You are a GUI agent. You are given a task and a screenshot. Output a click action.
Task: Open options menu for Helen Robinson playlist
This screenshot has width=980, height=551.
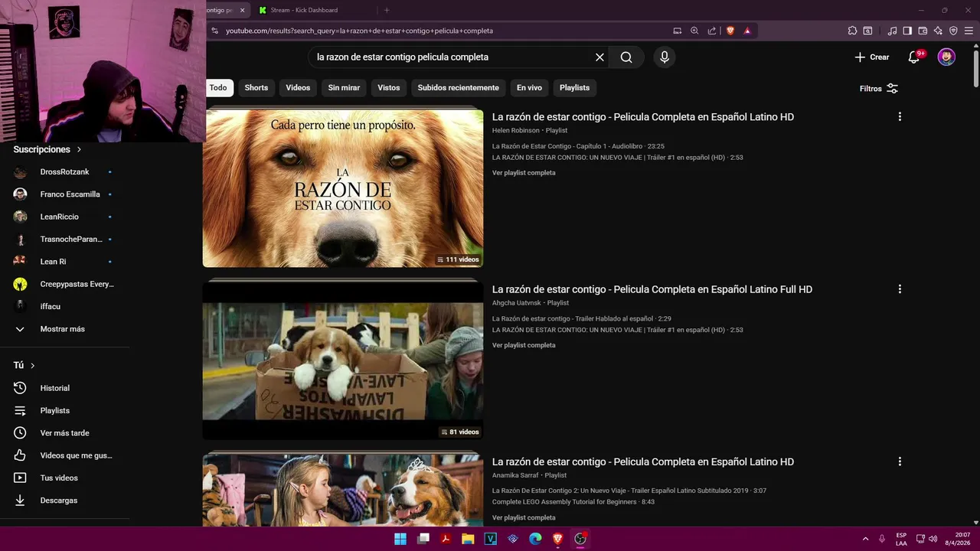[x=900, y=117]
